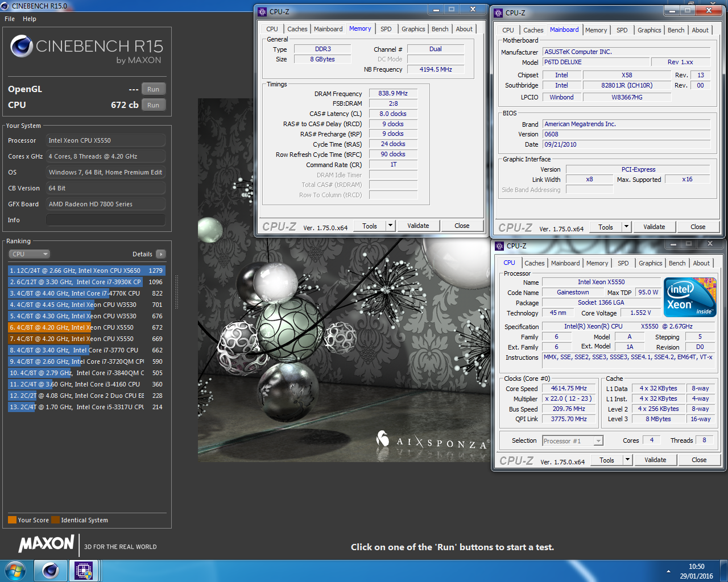Image resolution: width=728 pixels, height=582 pixels.
Task: Switch to Caches tab in Memory window
Action: tap(297, 29)
